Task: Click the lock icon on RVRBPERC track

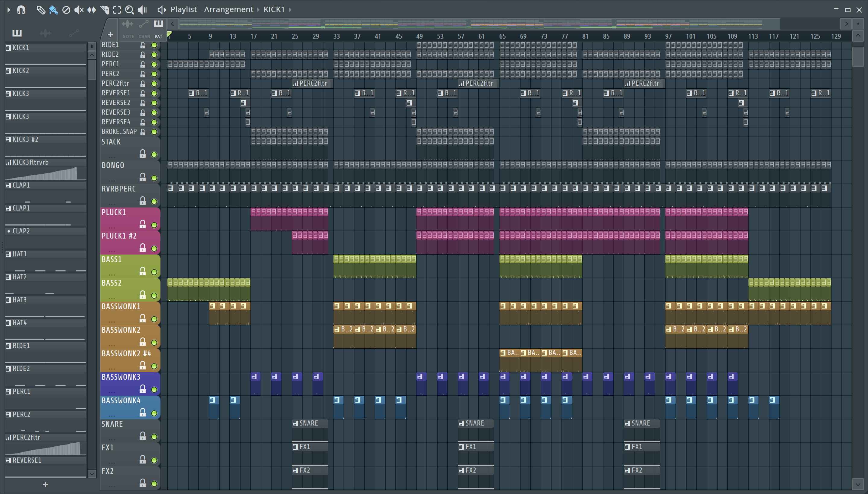Action: [x=143, y=201]
